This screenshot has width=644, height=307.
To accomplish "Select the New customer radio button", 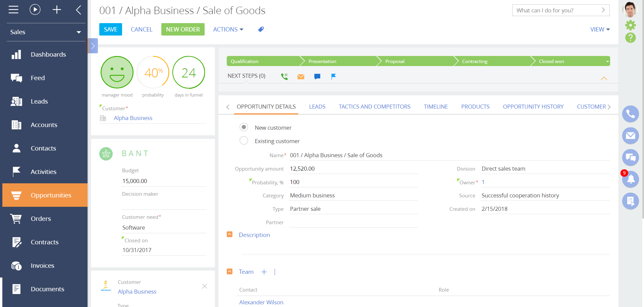I will [x=244, y=127].
